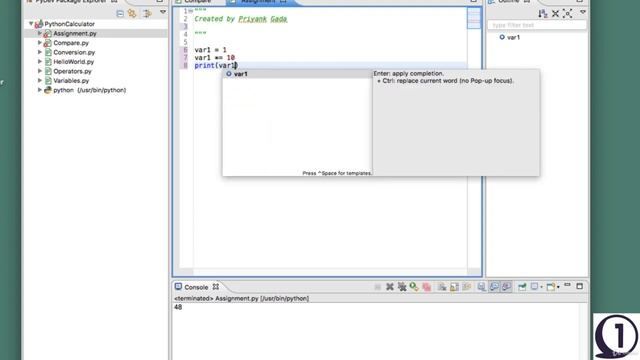The width and height of the screenshot is (640, 360).
Task: Open Variables.py in the explorer
Action: (71, 80)
